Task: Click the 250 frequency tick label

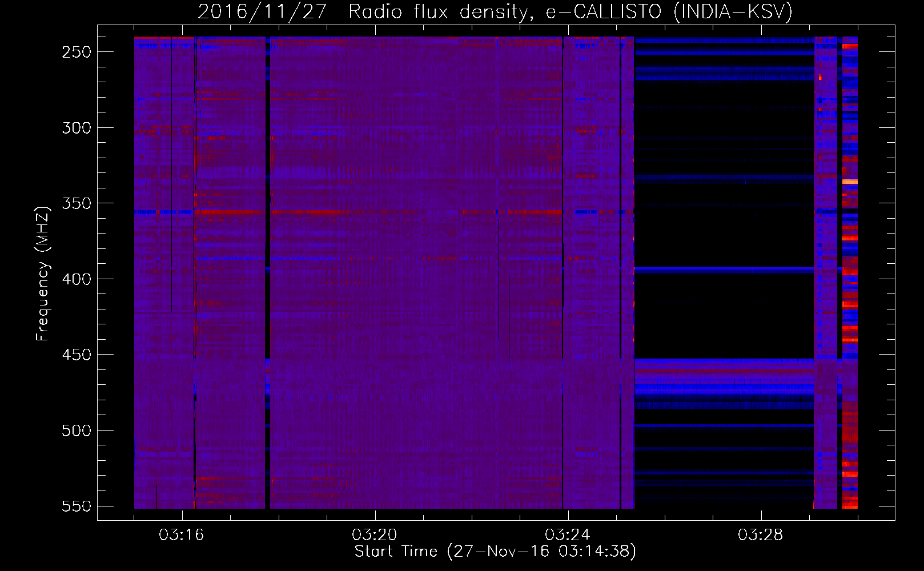Action: point(77,52)
